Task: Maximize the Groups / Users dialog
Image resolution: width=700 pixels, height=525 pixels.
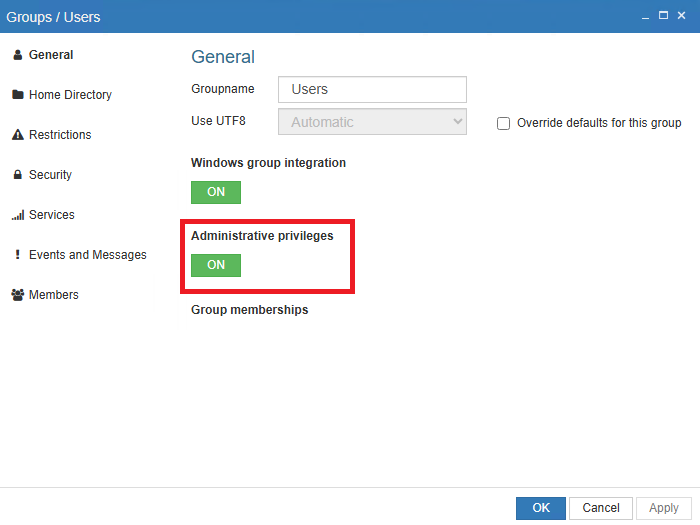Action: coord(660,16)
